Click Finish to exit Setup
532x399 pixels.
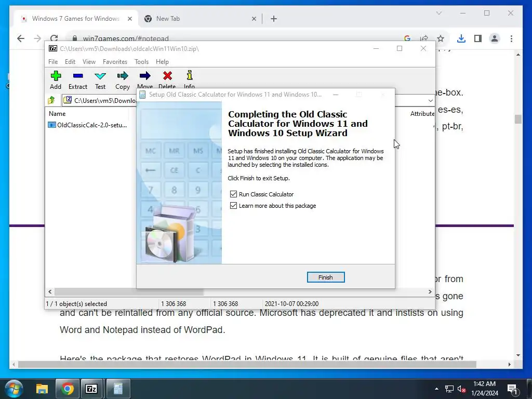click(x=326, y=277)
